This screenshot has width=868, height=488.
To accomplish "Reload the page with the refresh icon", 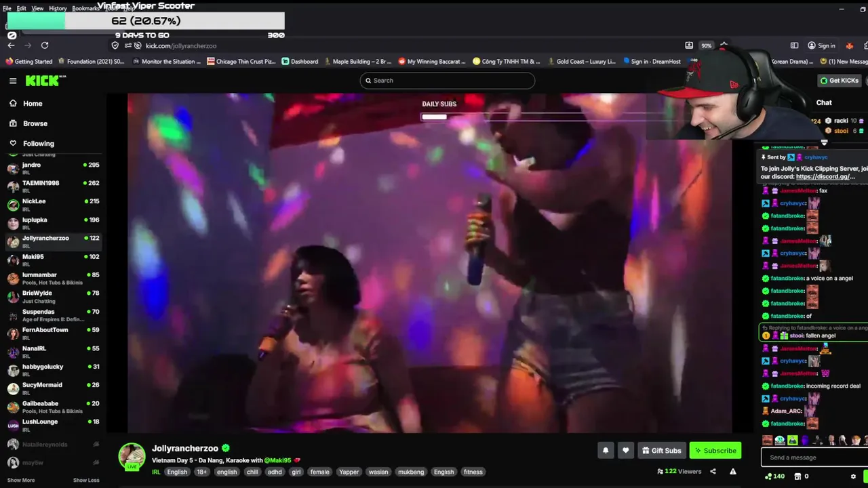I will tap(45, 45).
